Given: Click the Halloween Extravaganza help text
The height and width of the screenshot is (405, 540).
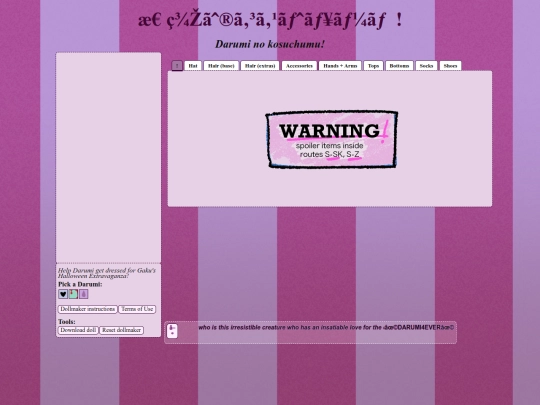Looking at the screenshot, I should (107, 273).
